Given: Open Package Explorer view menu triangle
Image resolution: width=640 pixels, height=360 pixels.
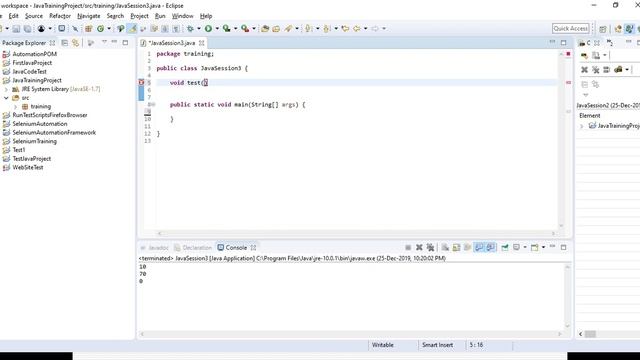Looking at the screenshot, I should [x=104, y=42].
